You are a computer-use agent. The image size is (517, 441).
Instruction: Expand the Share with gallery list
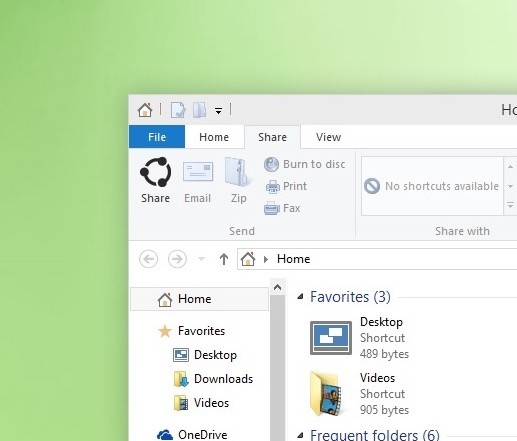click(510, 205)
